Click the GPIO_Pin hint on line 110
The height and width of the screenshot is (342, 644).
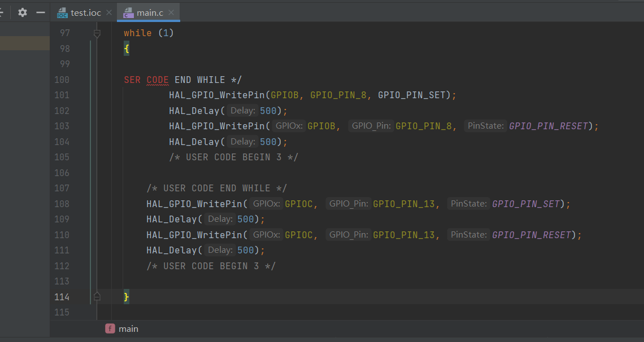pyautogui.click(x=349, y=235)
